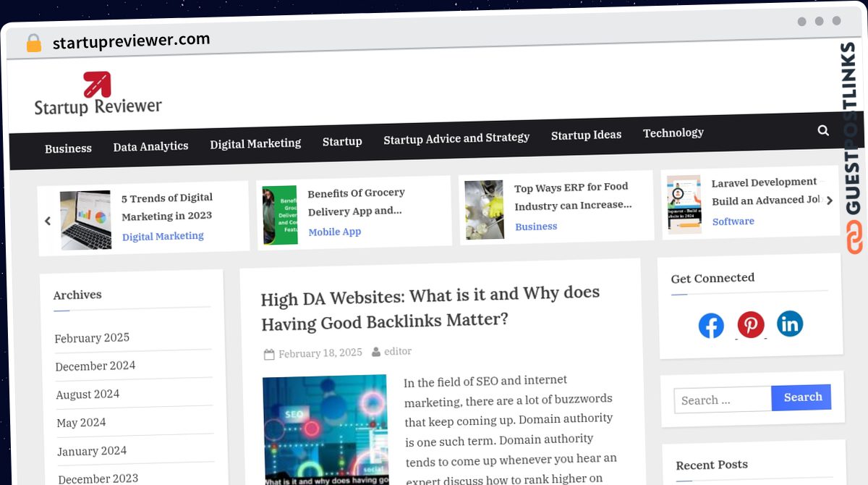Go to next slide in post carousel
Viewport: 868px width, 485px height.
coord(830,201)
